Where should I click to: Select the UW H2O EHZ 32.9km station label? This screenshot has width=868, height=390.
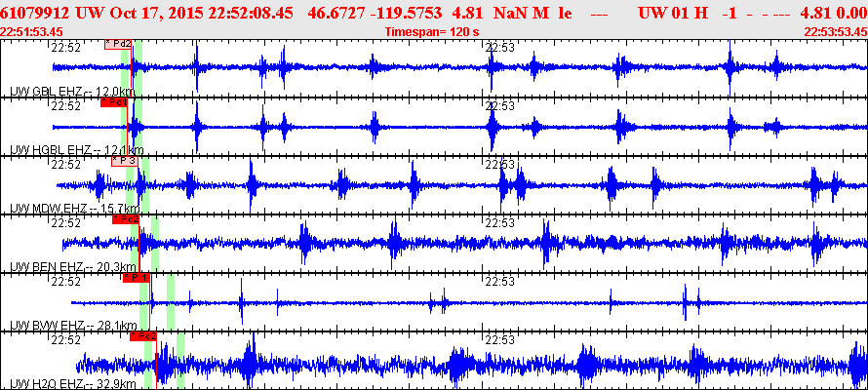(72, 384)
